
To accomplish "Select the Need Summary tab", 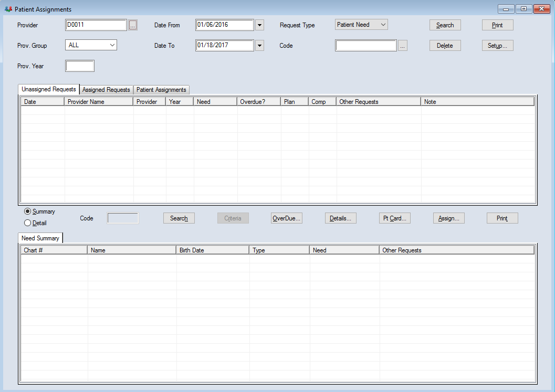I will [40, 238].
